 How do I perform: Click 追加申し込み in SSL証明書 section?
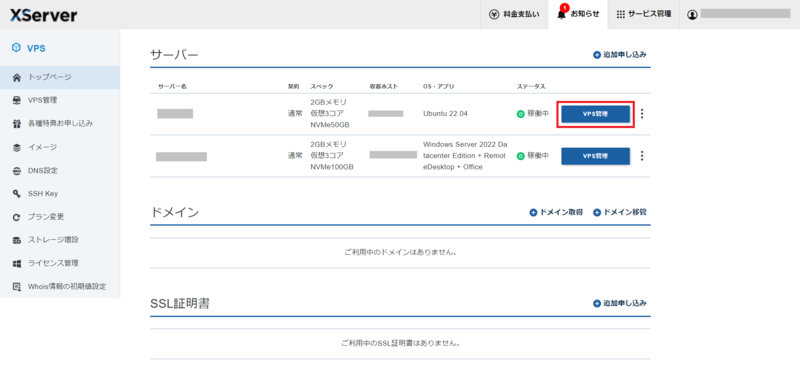[x=620, y=304]
